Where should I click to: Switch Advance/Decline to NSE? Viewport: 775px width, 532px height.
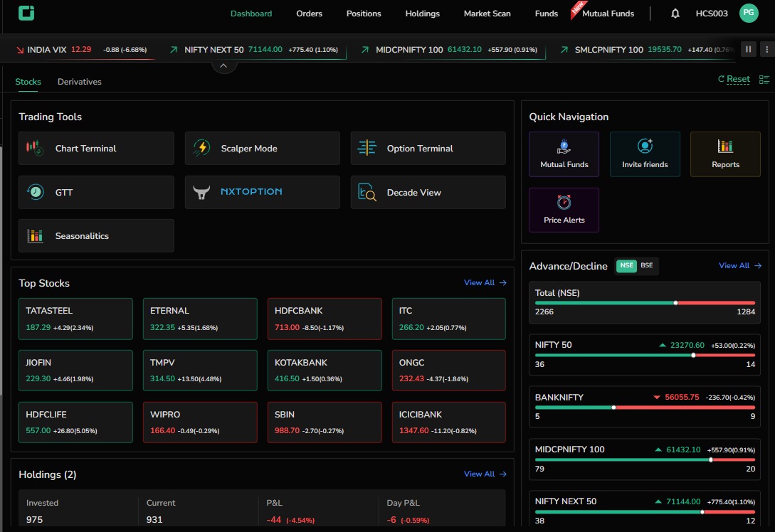point(626,265)
